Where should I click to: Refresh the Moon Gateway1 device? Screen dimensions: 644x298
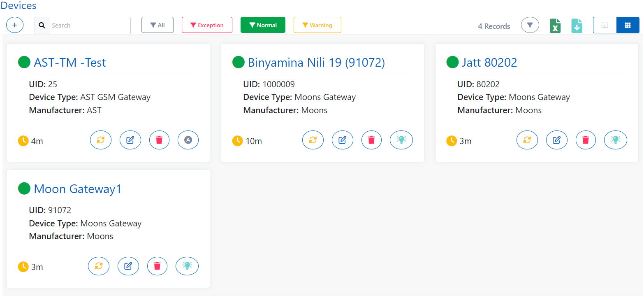coord(99,266)
